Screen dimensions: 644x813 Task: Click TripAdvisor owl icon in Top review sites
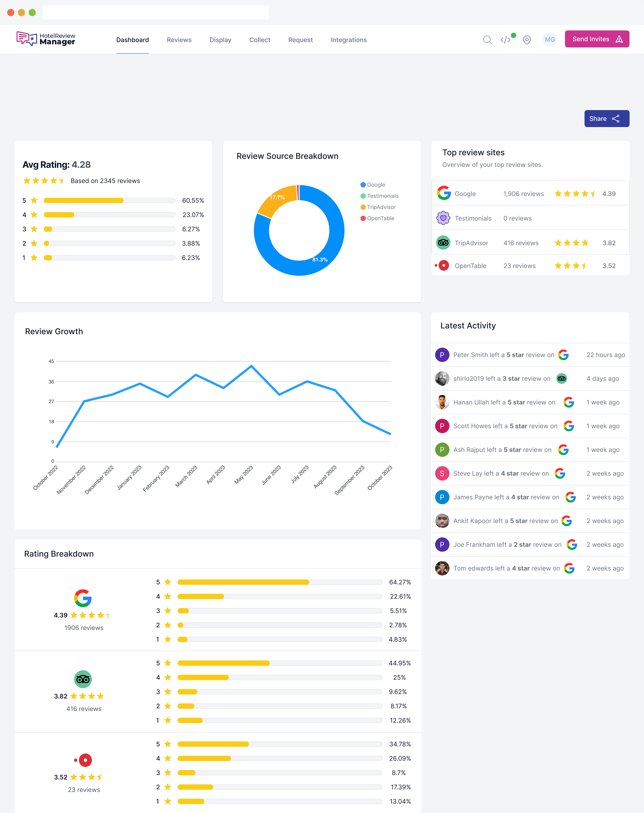(x=443, y=243)
